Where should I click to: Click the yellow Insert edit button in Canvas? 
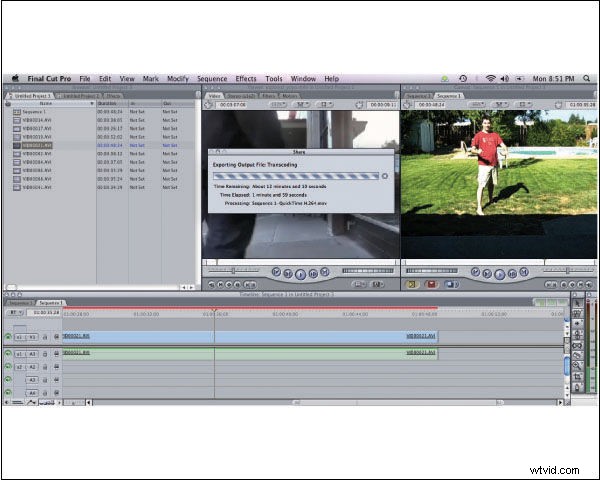tap(412, 284)
